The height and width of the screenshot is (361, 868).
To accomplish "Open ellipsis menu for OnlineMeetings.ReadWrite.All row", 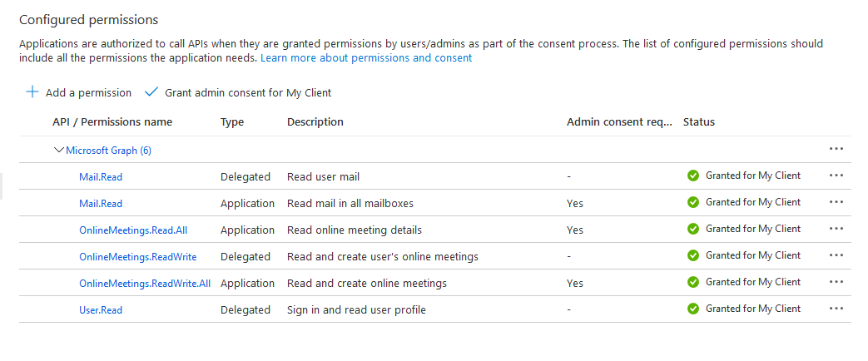I will point(836,282).
